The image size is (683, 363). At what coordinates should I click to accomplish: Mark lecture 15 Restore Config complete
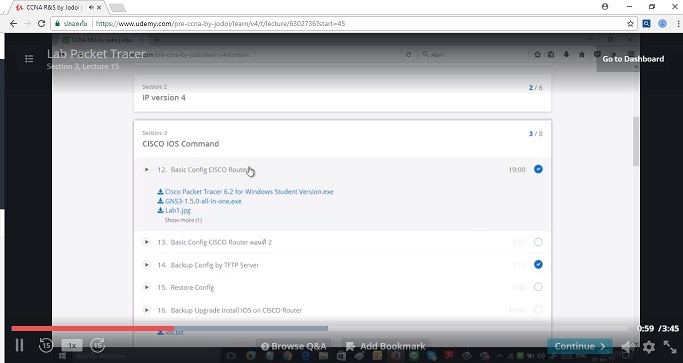point(538,287)
